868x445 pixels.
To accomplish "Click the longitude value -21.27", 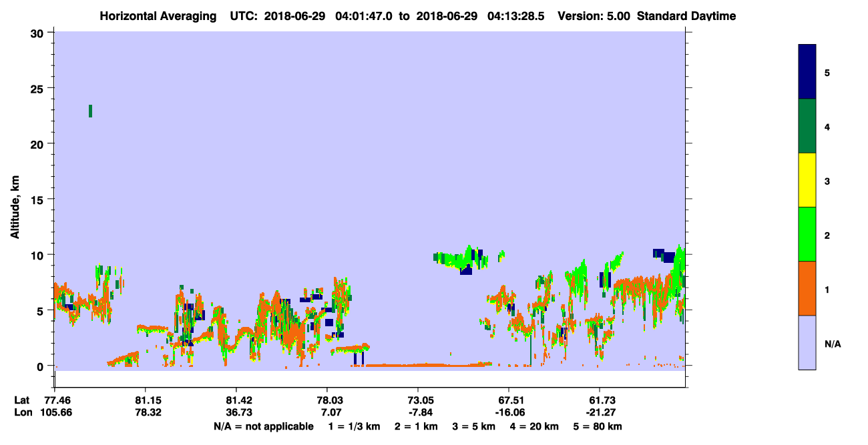I will [x=600, y=412].
